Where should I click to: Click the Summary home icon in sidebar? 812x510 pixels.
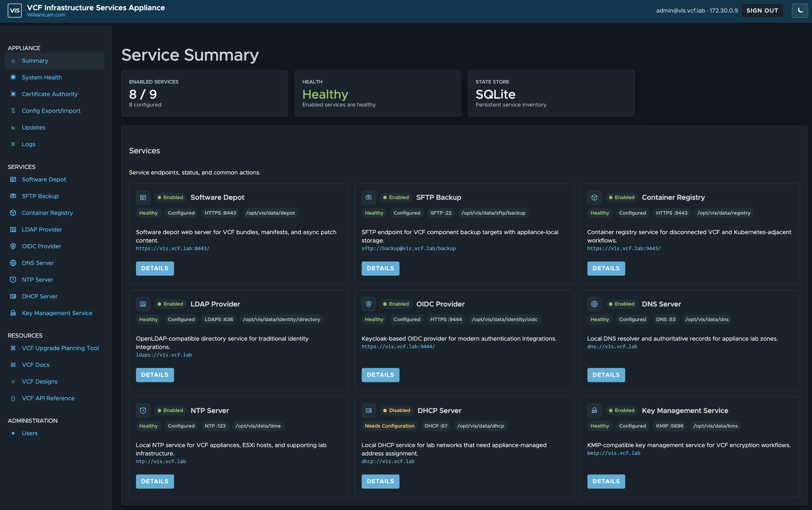tap(13, 61)
